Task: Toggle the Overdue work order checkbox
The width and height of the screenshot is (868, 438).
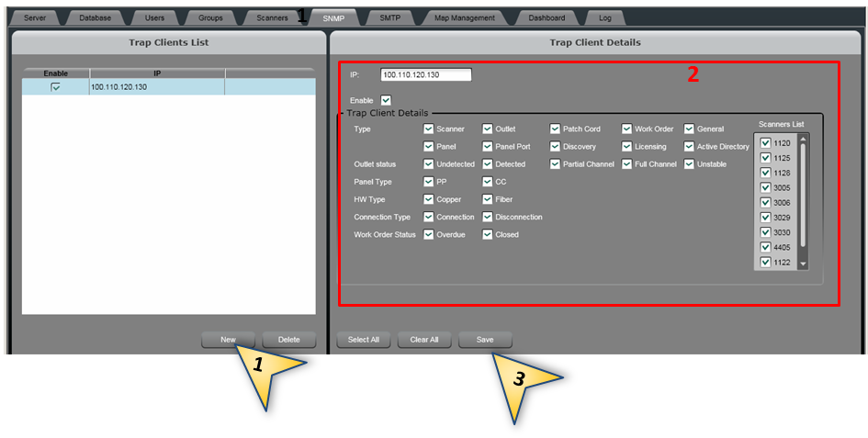Action: click(429, 235)
